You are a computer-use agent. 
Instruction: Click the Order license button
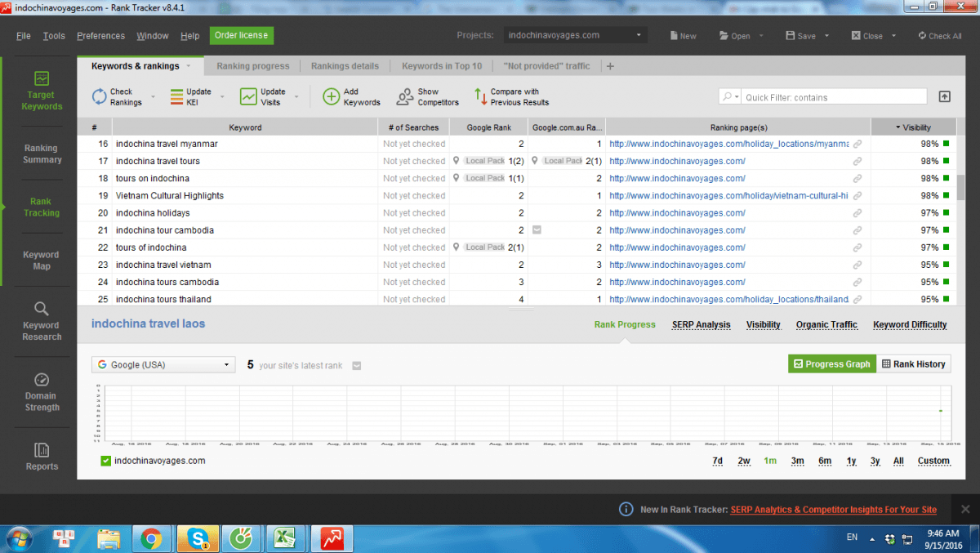click(242, 35)
